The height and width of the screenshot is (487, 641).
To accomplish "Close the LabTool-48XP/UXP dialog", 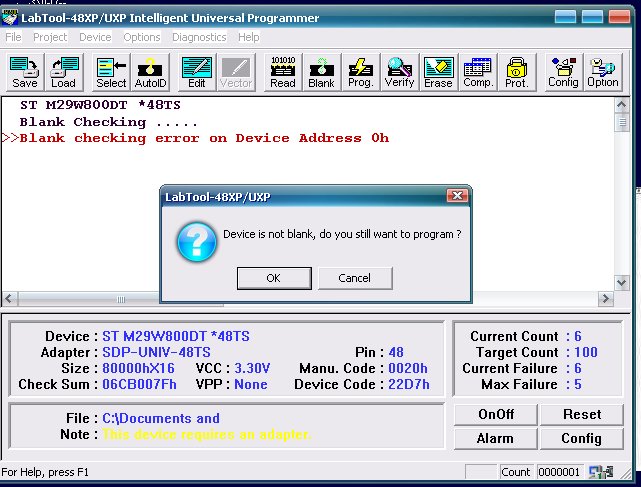I will [457, 196].
